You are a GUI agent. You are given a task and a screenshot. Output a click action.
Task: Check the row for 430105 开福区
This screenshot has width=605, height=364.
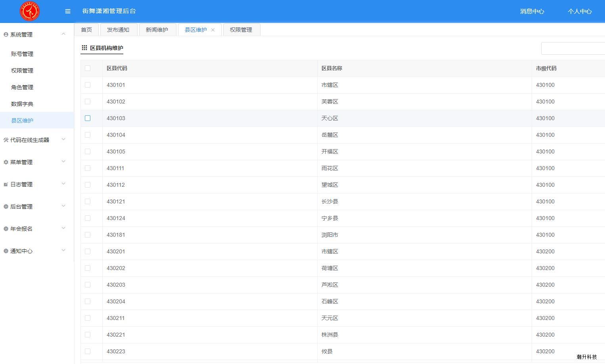point(88,151)
